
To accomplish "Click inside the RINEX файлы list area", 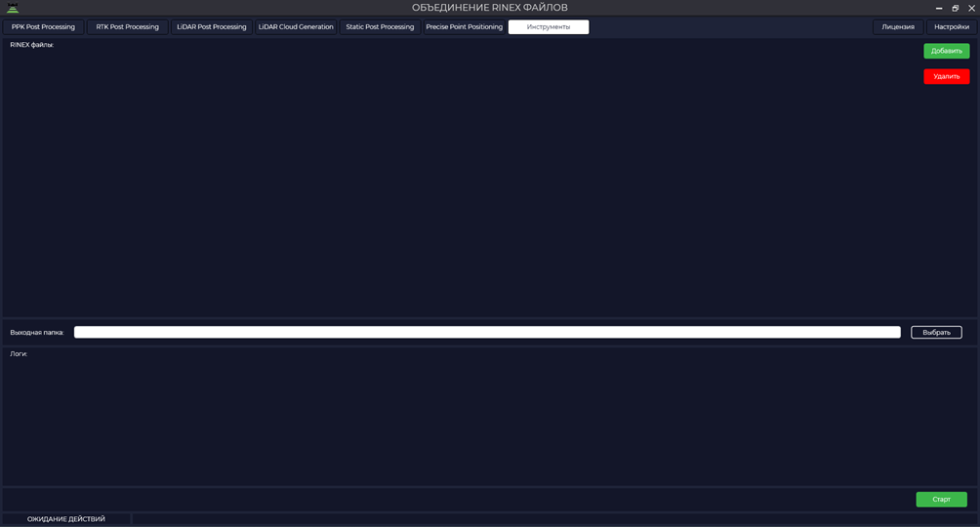I will (x=463, y=182).
